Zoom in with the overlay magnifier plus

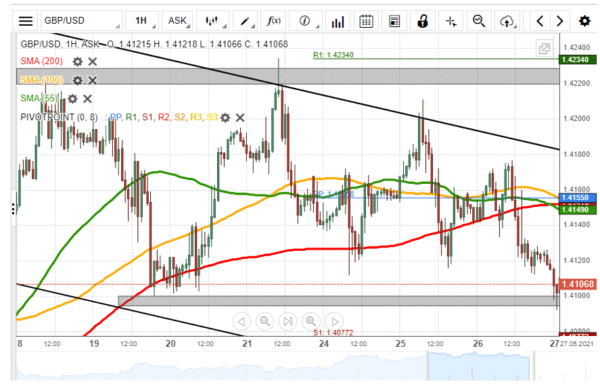pyautogui.click(x=311, y=321)
